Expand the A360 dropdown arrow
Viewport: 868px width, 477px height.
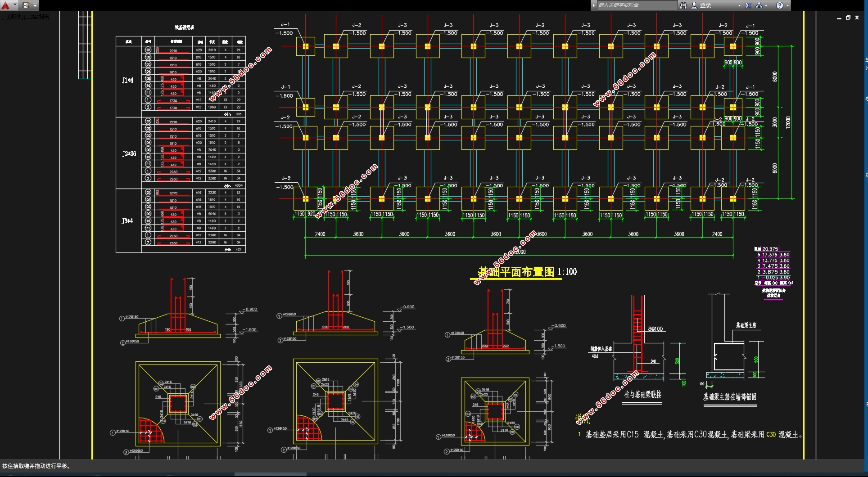pos(766,5)
